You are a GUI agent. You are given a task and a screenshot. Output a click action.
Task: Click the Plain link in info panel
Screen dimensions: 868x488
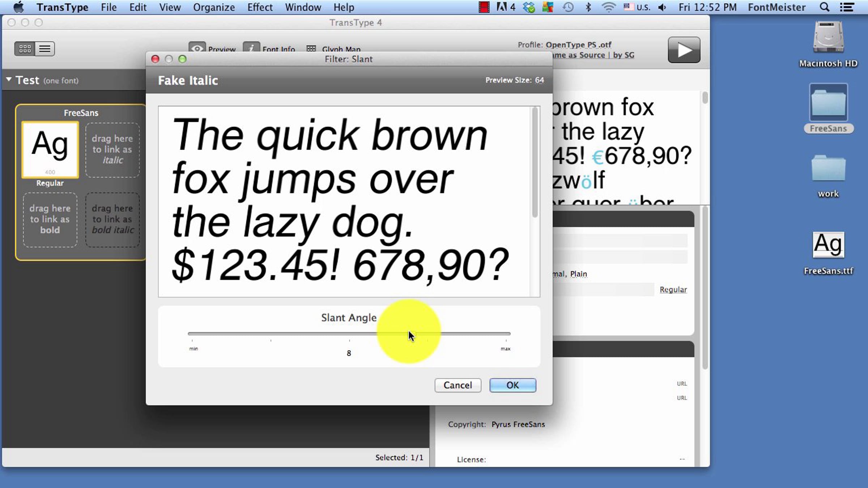coord(578,274)
